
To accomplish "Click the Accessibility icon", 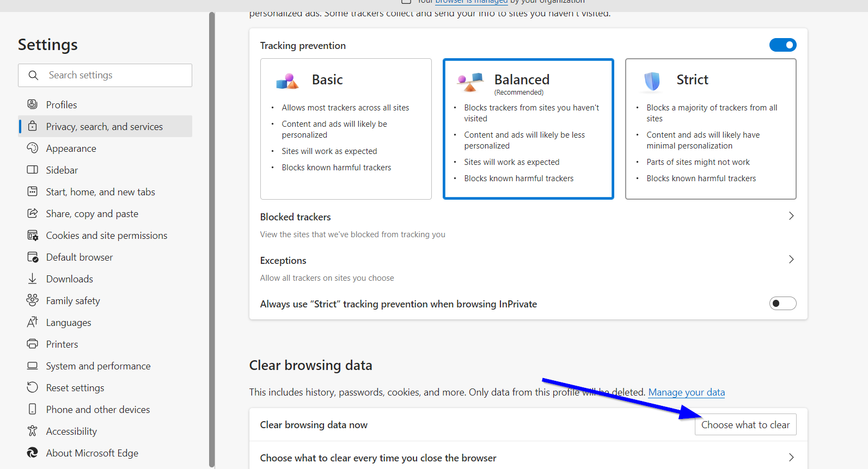I will pyautogui.click(x=33, y=431).
